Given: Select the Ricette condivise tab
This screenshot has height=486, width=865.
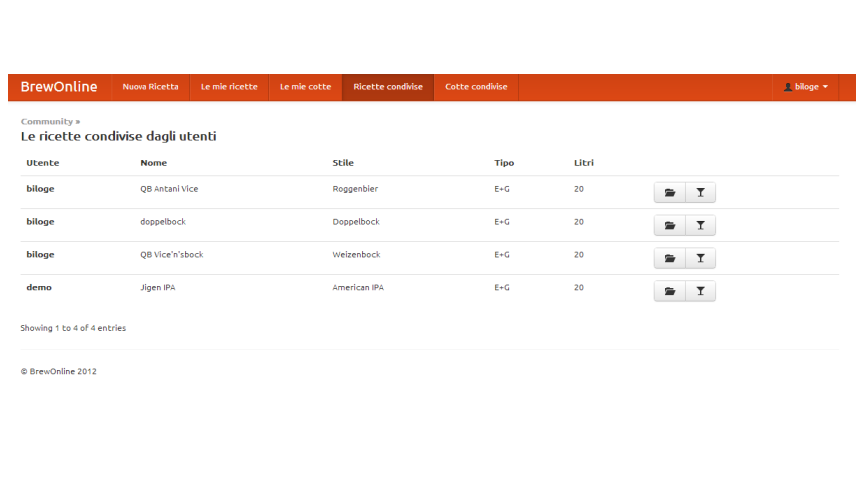Looking at the screenshot, I should (x=388, y=87).
